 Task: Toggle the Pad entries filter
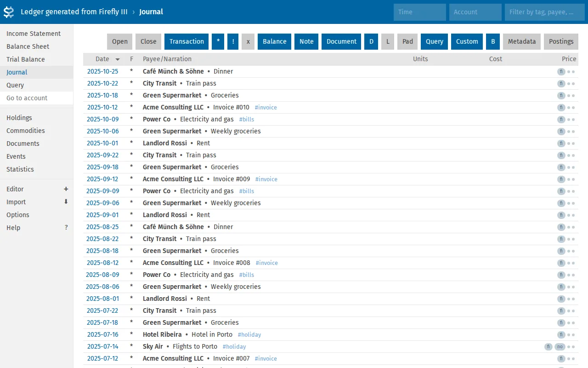point(407,41)
